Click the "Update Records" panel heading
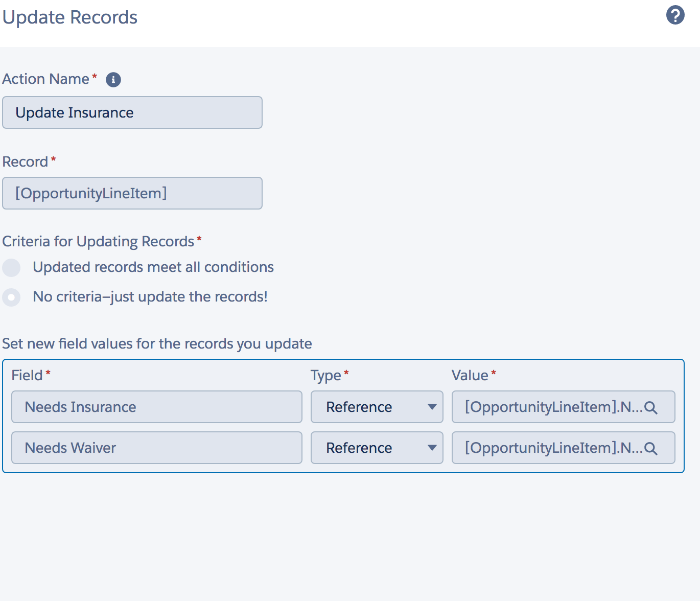Image resolution: width=700 pixels, height=601 pixels. point(70,17)
